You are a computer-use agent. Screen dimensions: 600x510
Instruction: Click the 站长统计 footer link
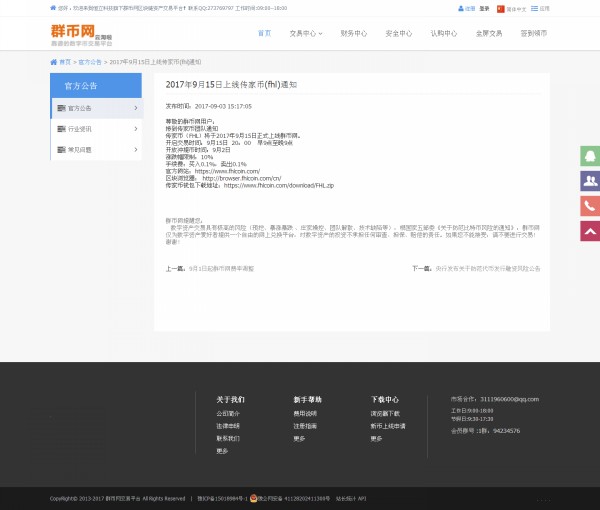pos(346,499)
